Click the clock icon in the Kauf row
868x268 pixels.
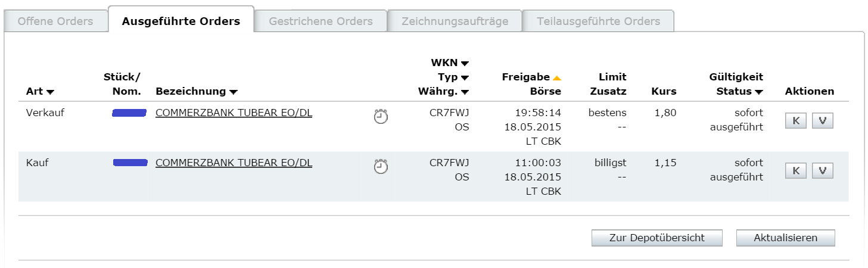click(x=381, y=167)
